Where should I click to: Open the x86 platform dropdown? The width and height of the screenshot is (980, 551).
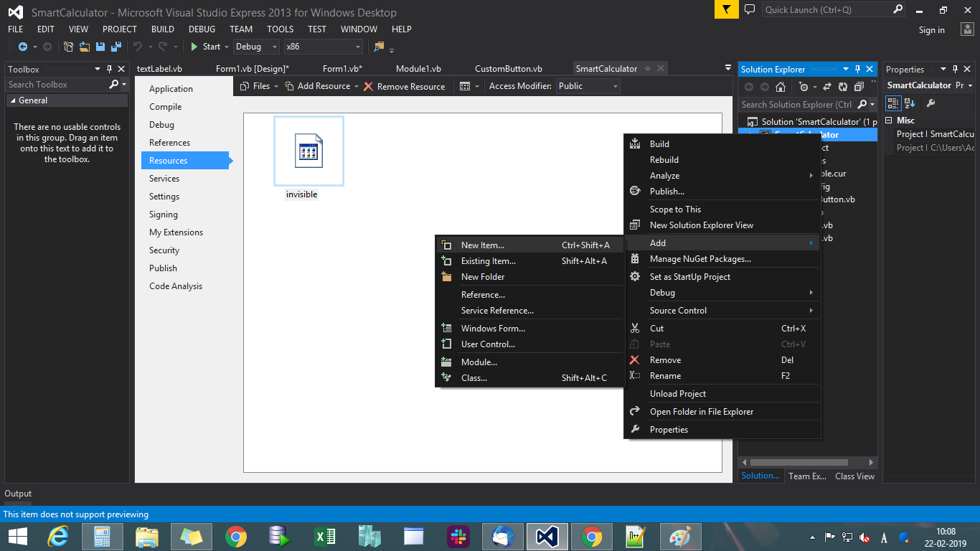coord(323,47)
